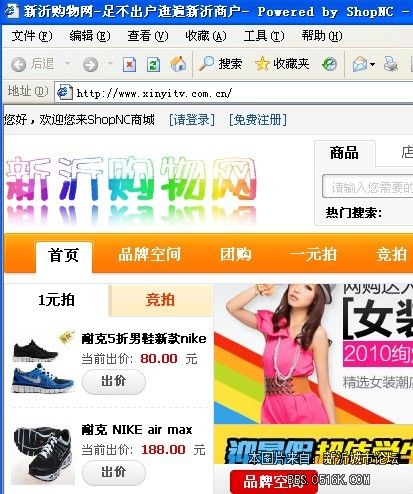Click the History icon in toolbar
Screen dimensions: 413x494
point(329,64)
